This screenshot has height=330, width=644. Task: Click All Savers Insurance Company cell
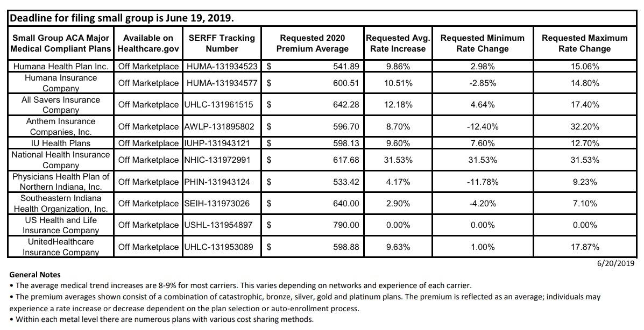61,105
